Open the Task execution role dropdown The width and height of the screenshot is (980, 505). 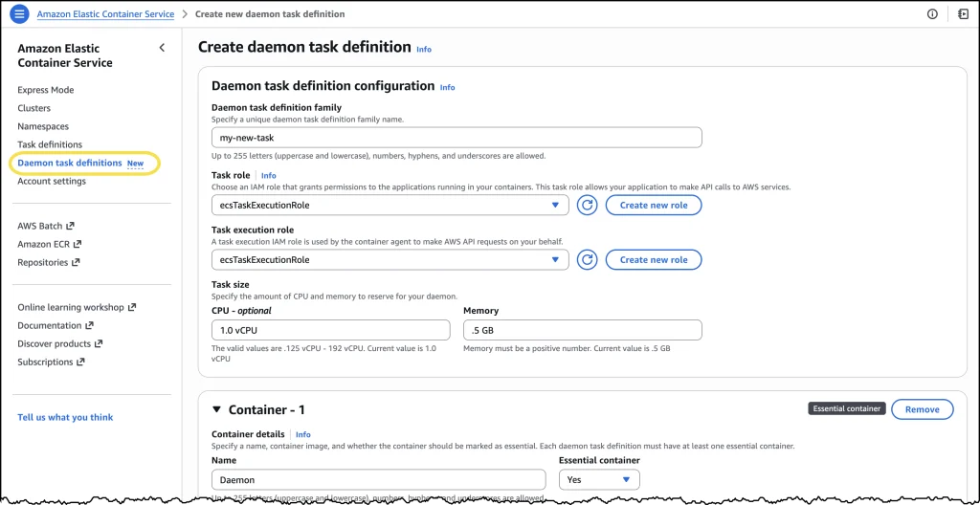click(390, 259)
